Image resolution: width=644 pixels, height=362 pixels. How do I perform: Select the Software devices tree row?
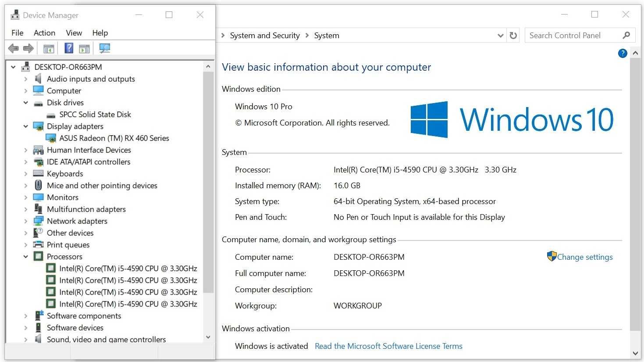[75, 328]
